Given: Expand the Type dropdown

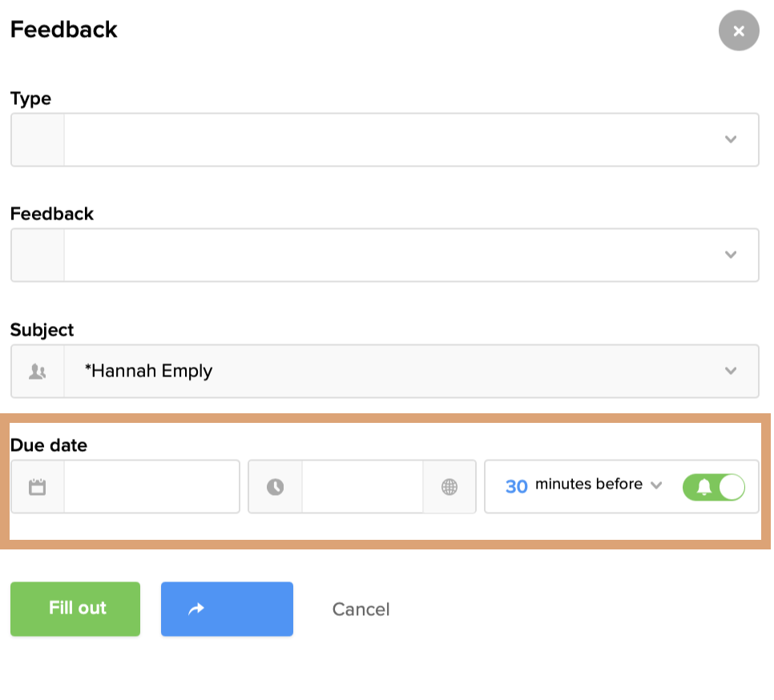Looking at the screenshot, I should click(x=730, y=139).
